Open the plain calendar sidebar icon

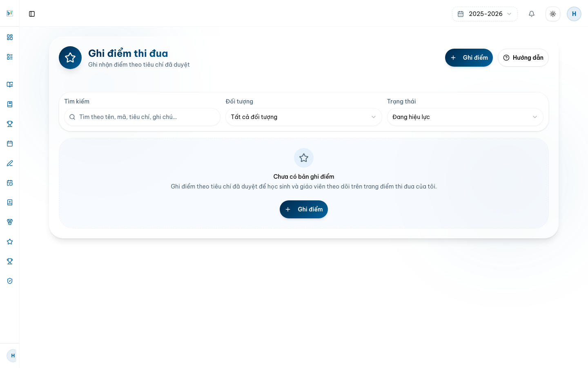tap(10, 144)
